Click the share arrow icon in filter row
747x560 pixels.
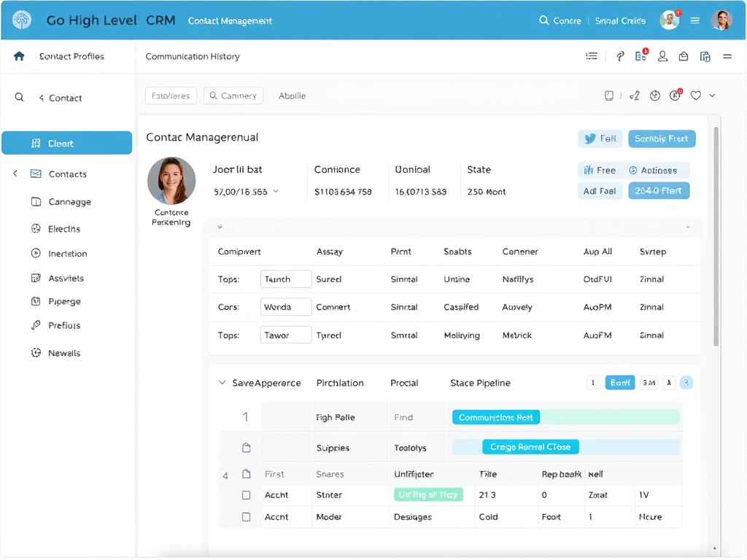(634, 96)
